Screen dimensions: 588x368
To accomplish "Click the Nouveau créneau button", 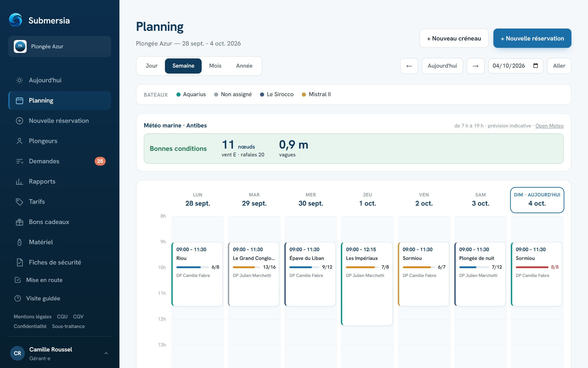I will tap(454, 38).
